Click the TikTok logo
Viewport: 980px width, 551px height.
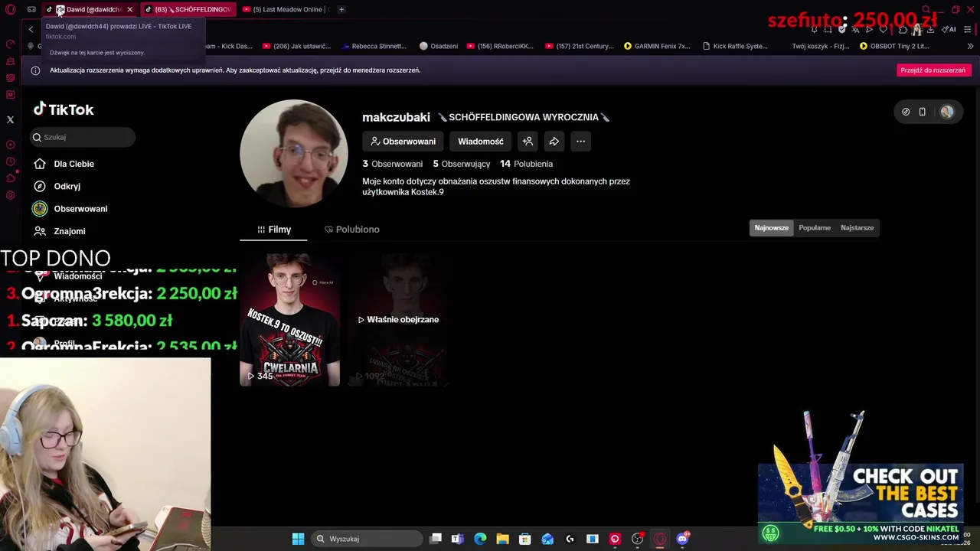click(64, 109)
